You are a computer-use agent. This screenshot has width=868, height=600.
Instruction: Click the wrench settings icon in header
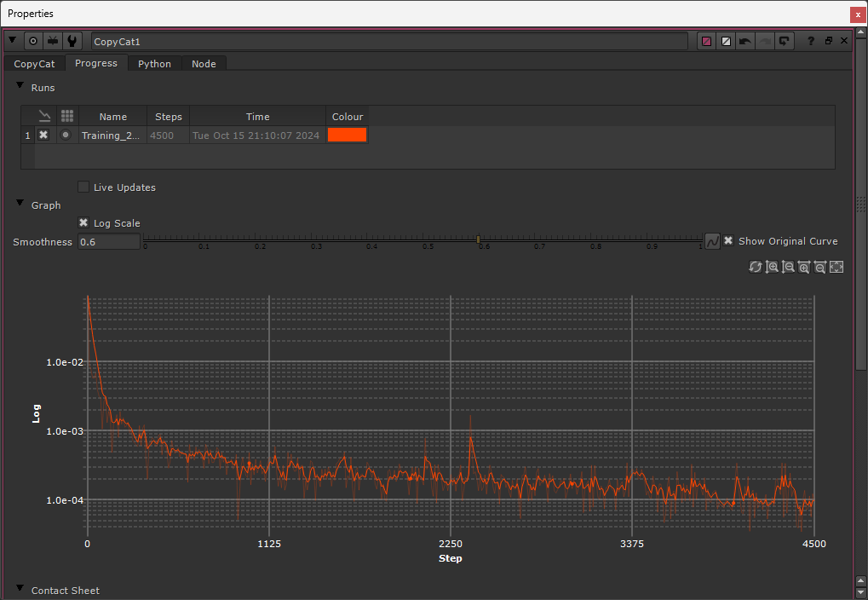point(72,41)
